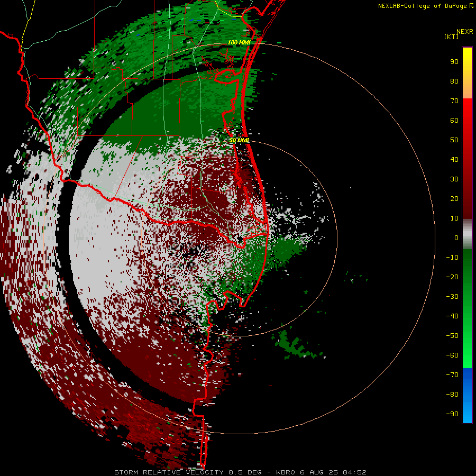
Task: Click the 04:52 timestamp in the caption
Action: click(x=354, y=472)
